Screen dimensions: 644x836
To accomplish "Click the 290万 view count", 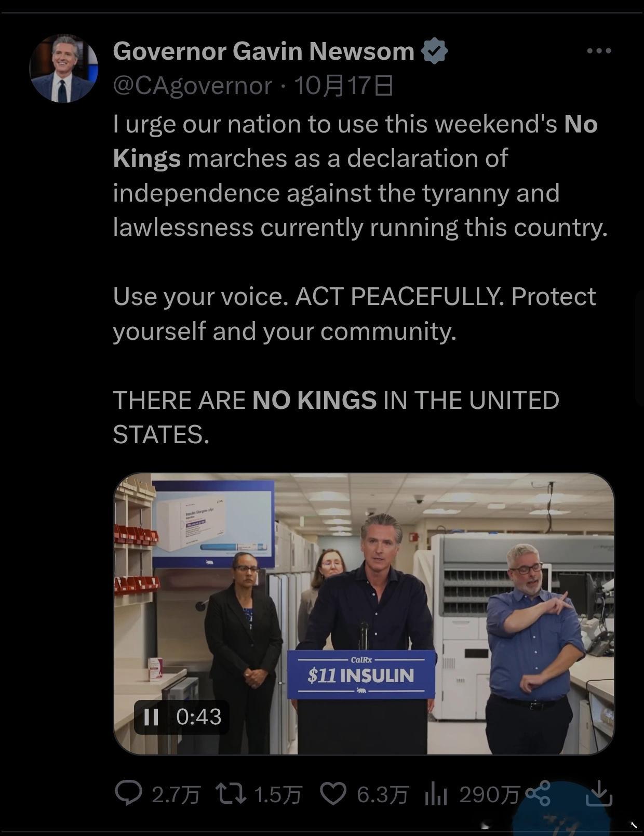I will (490, 794).
